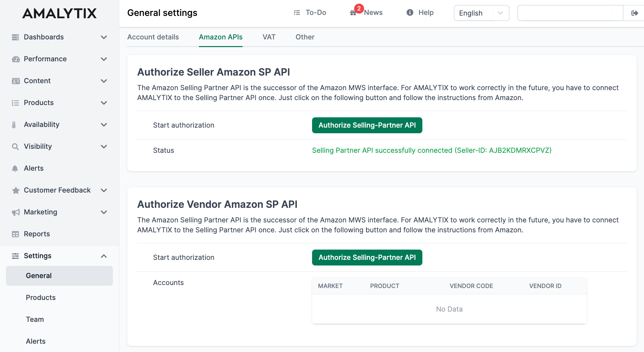Click the Availability thermometer icon
644x352 pixels.
15,124
